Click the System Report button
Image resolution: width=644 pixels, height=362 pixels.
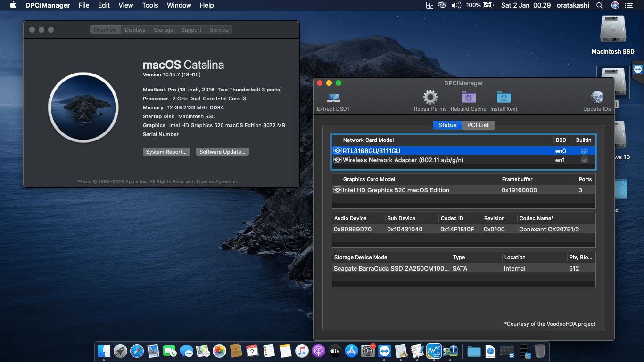tap(166, 151)
